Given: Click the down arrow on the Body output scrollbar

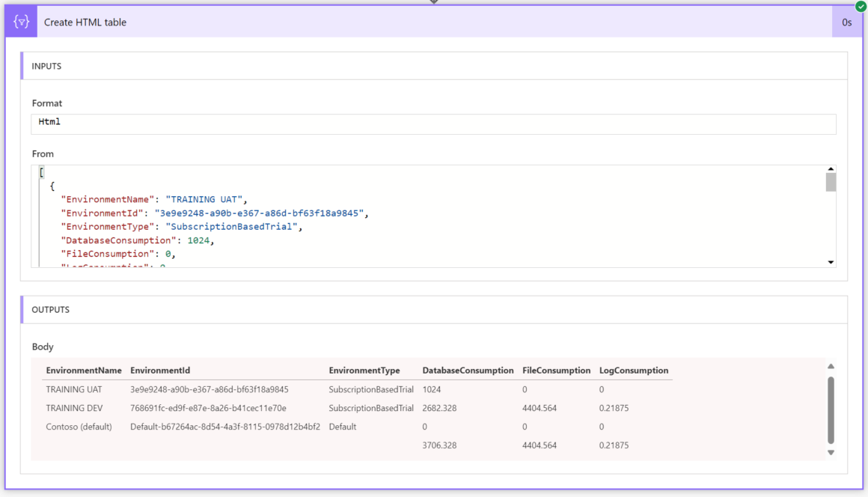Looking at the screenshot, I should [831, 452].
